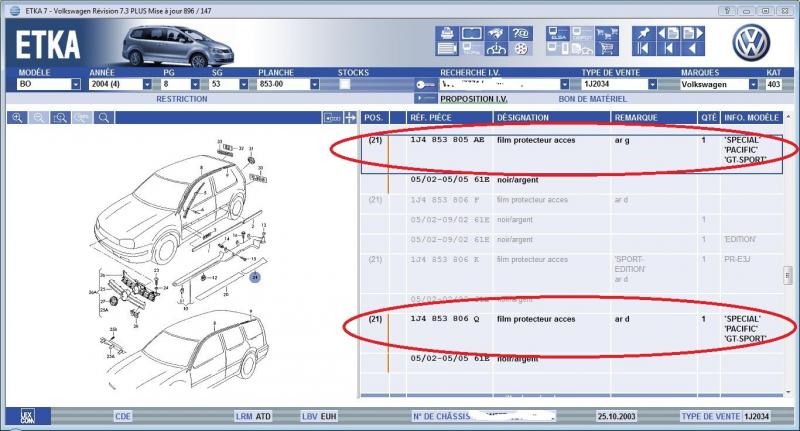Click the binoculars search icon
The image size is (800, 431).
(496, 34)
